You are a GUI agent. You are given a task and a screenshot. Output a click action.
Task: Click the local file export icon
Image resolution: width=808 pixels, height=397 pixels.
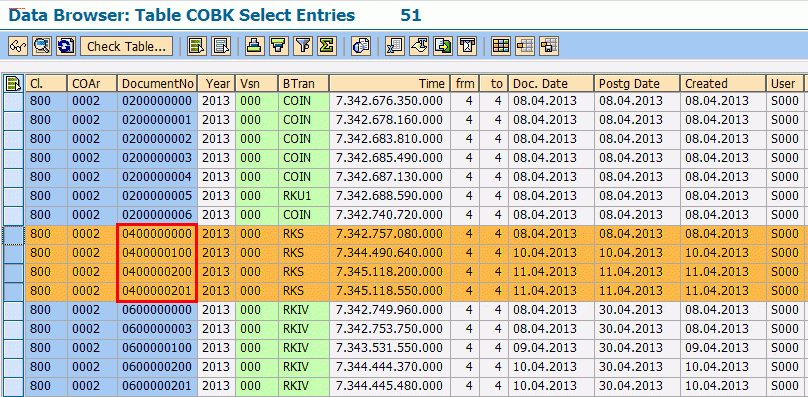click(443, 46)
